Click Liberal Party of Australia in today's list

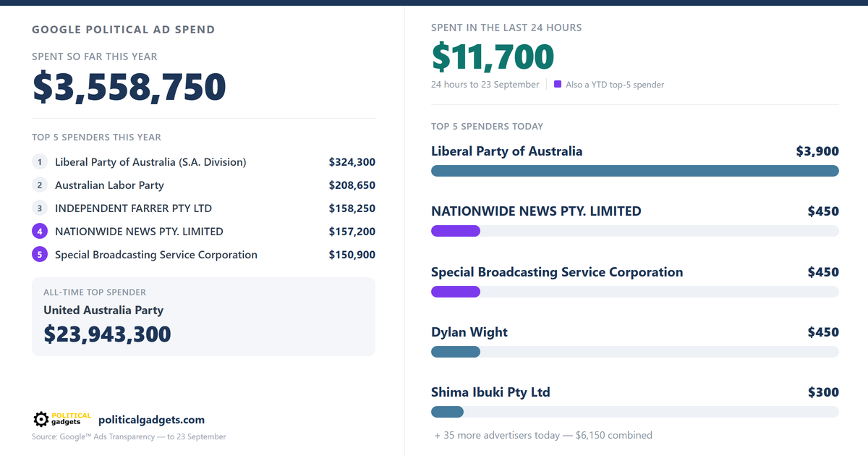coord(506,151)
